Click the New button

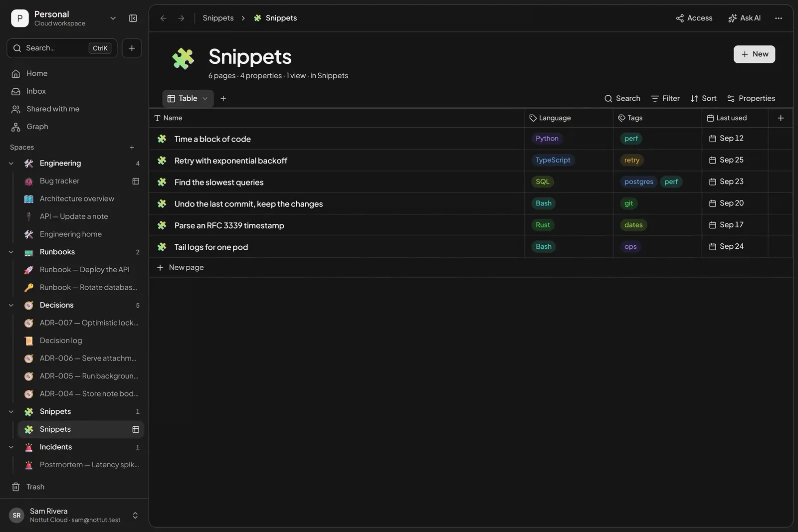754,54
